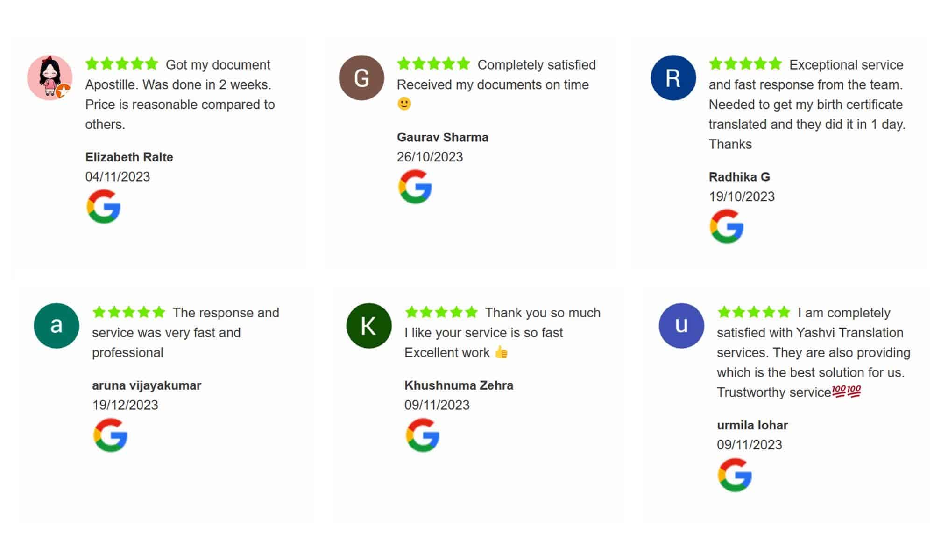Screen dimensions: 934x560
Task: Click Google logo under aruna vijayakumar's review
Action: (111, 435)
